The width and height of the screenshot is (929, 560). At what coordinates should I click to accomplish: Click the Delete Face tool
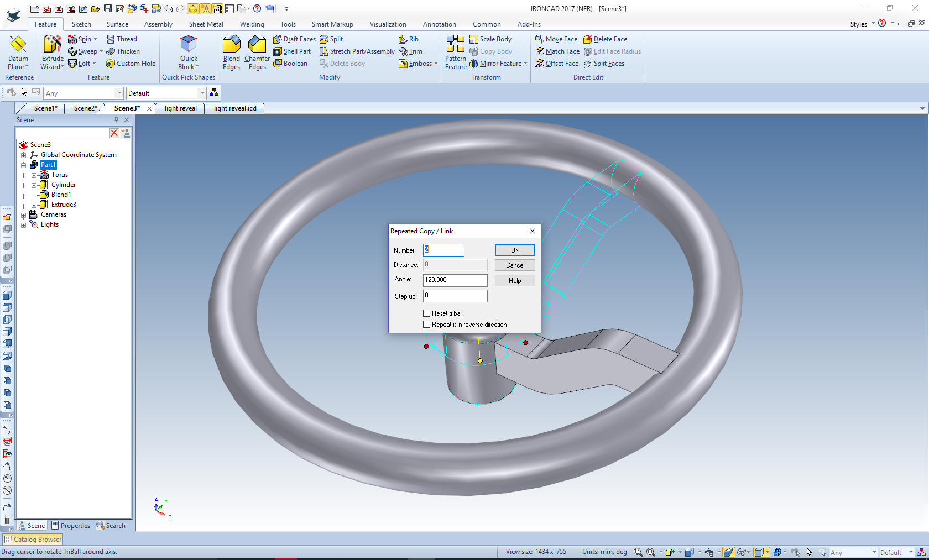coord(606,39)
